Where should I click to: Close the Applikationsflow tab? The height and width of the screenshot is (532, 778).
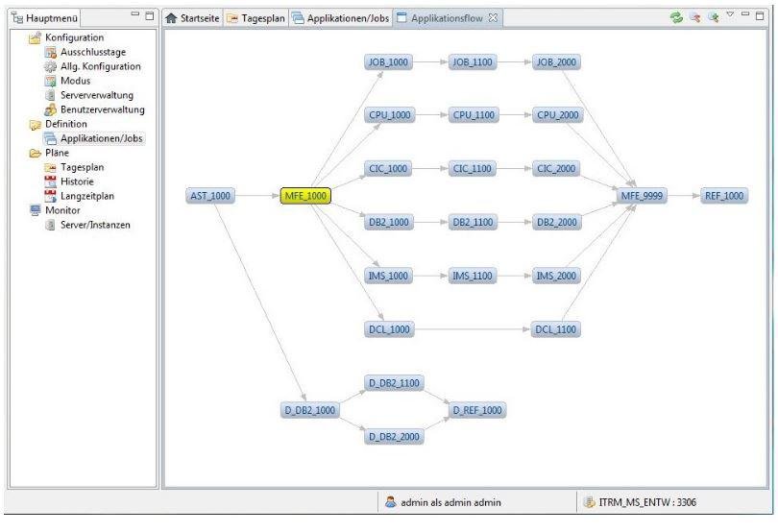point(493,18)
